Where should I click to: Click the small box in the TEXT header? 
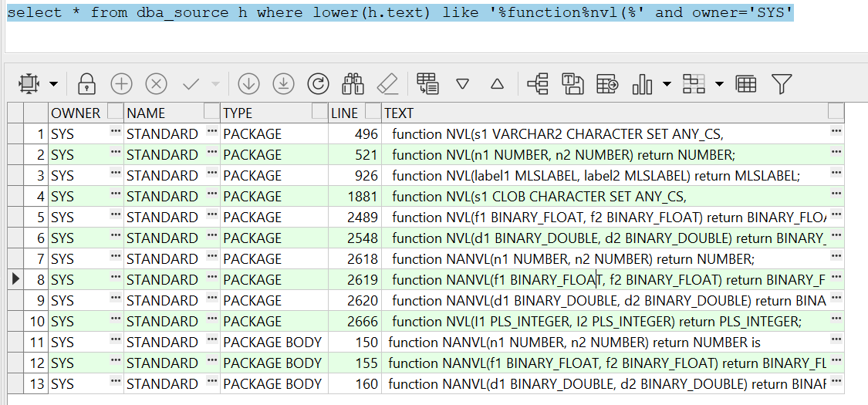click(836, 110)
